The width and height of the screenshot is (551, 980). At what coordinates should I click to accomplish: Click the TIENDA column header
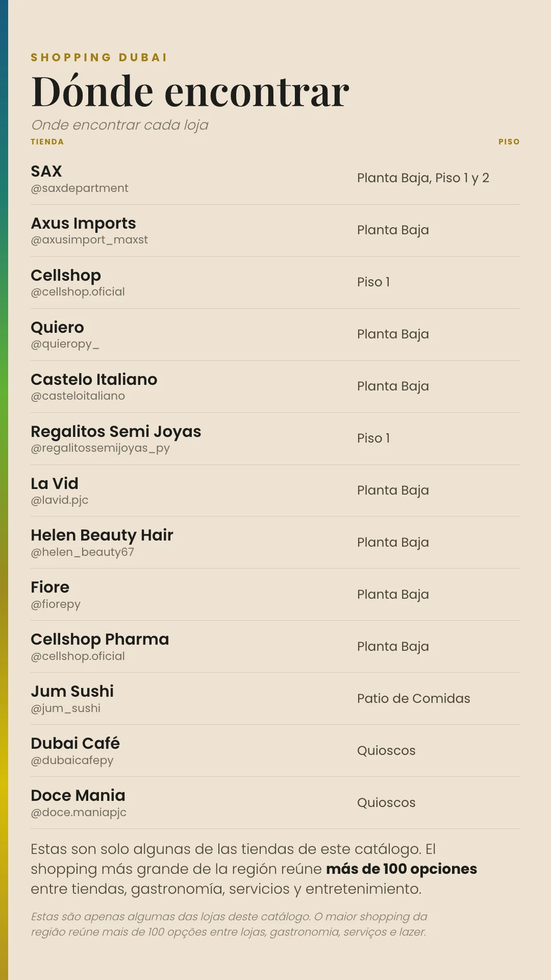(x=47, y=142)
